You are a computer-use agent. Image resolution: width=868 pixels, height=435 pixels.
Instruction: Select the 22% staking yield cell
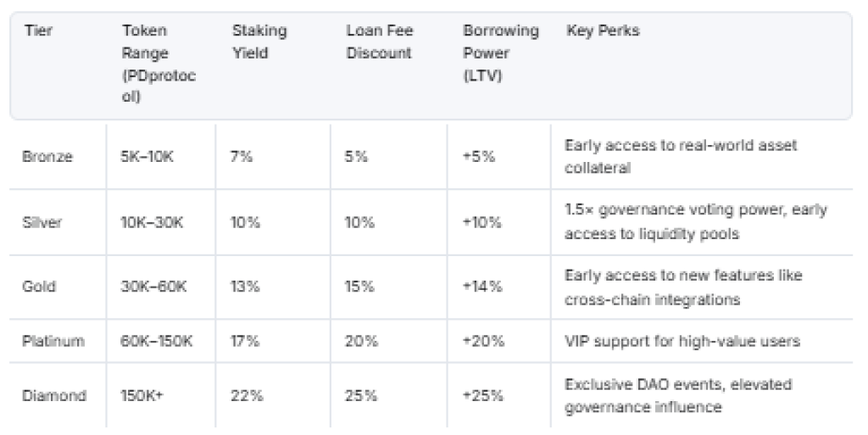[x=245, y=396]
